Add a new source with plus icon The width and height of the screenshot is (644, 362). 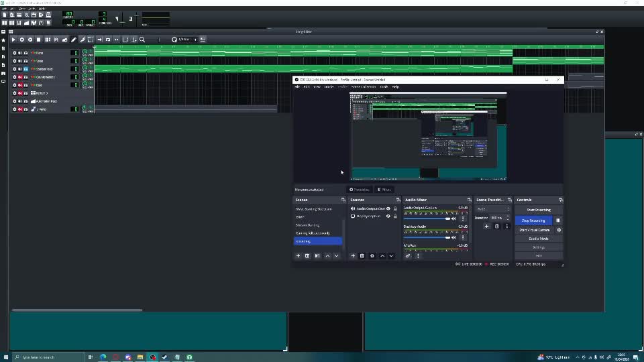[354, 255]
